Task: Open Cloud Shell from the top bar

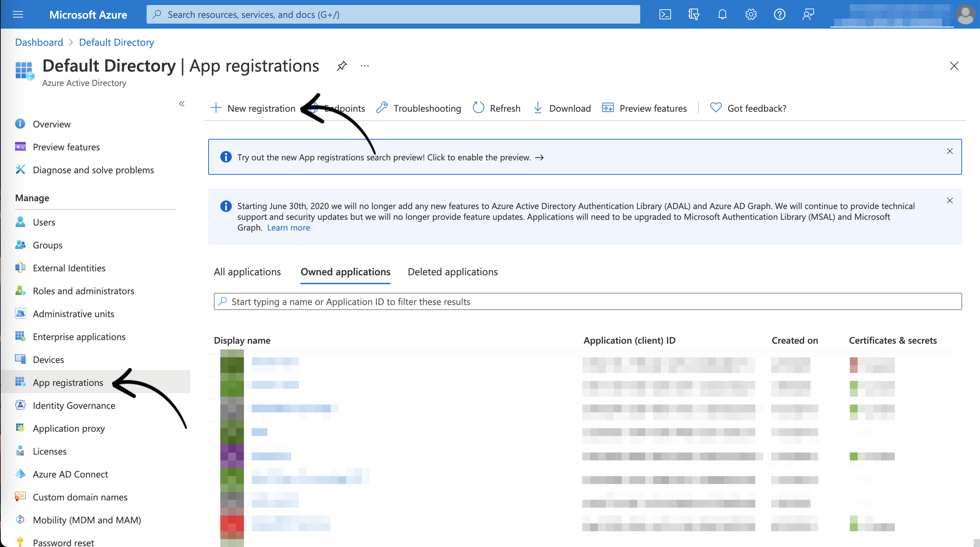Action: (x=665, y=14)
